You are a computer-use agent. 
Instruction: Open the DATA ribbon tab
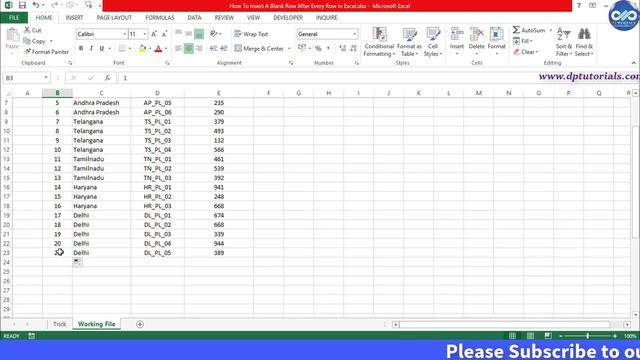(x=194, y=18)
